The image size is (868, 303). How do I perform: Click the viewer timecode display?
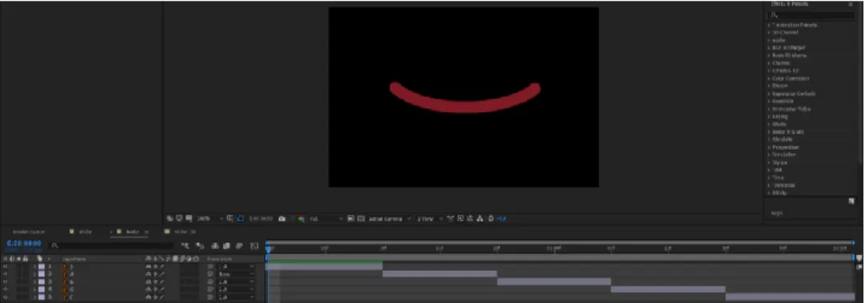coord(260,219)
